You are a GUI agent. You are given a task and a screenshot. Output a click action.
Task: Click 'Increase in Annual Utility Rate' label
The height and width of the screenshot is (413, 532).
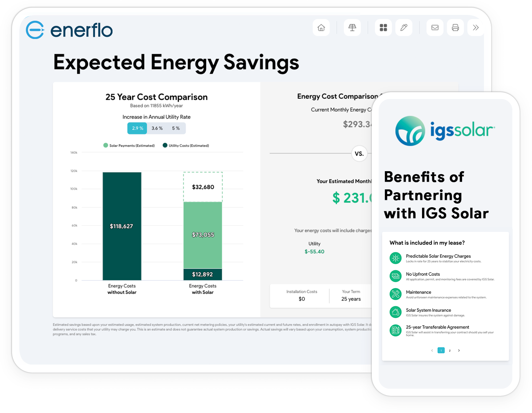pyautogui.click(x=157, y=117)
